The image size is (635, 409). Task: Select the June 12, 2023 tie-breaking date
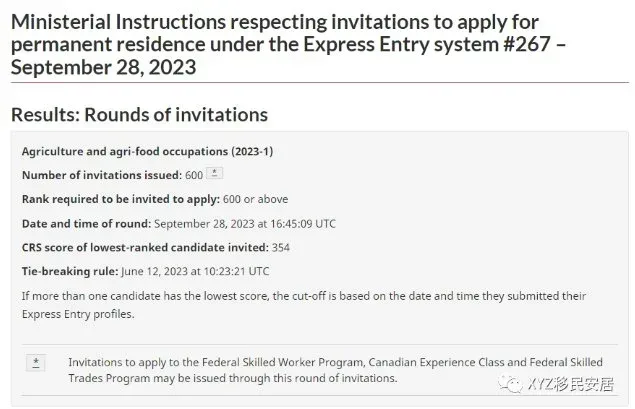pos(154,271)
